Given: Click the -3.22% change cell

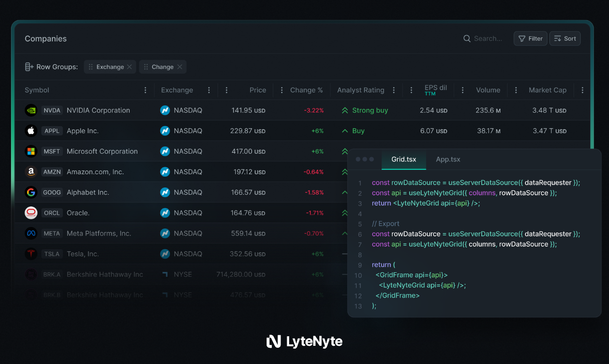Looking at the screenshot, I should coord(314,111).
